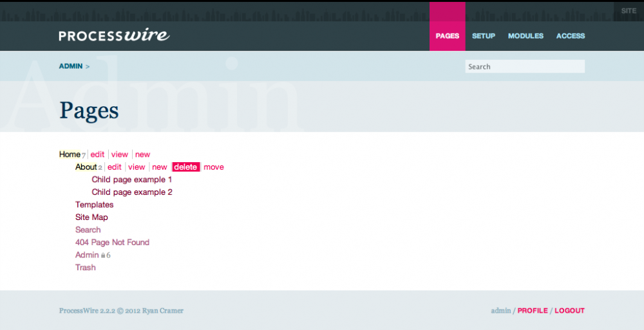Collapse the About page tree item
Viewport: 644px width, 330px height.
click(x=86, y=167)
